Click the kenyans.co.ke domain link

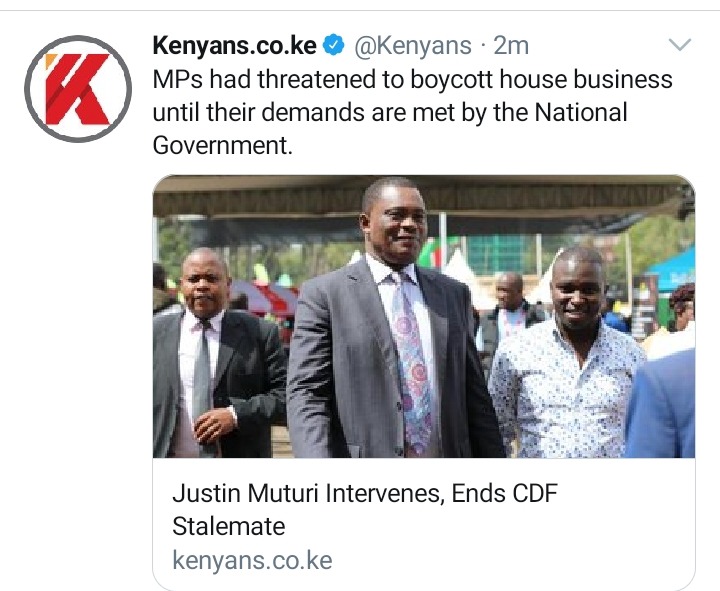[252, 560]
